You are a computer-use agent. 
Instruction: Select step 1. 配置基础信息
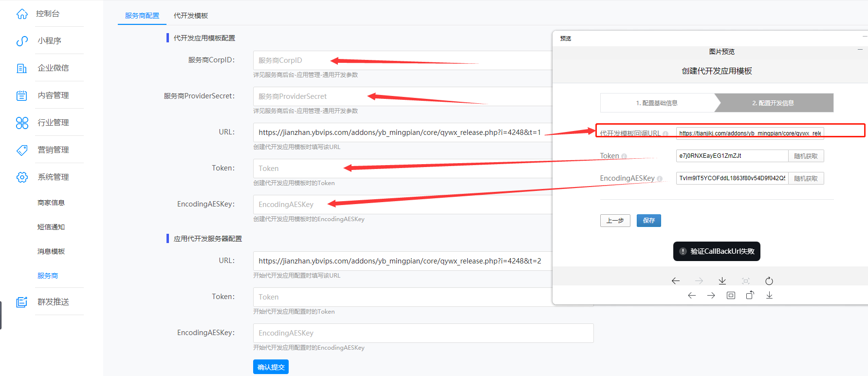coord(657,103)
